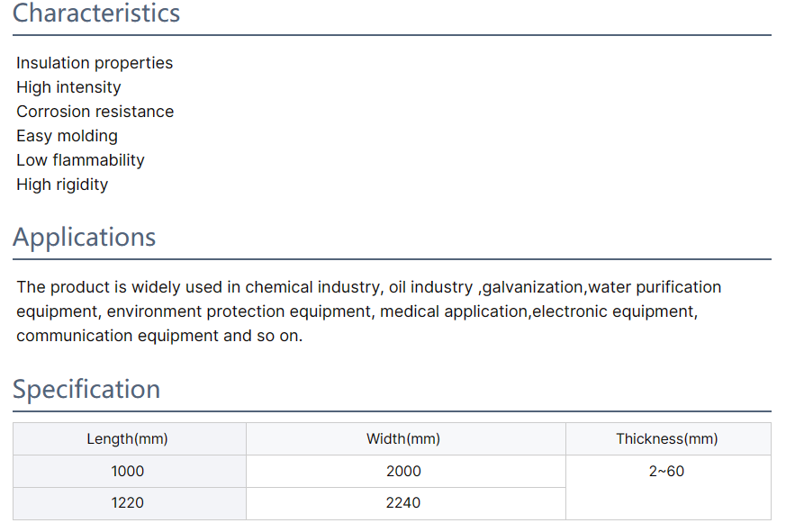Select the Corrosion resistance item
This screenshot has height=532, width=795.
[95, 112]
